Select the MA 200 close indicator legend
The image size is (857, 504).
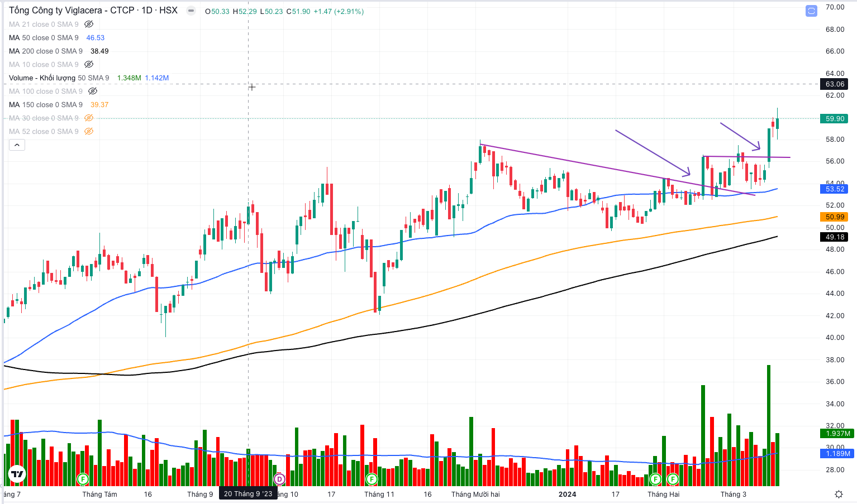[46, 51]
